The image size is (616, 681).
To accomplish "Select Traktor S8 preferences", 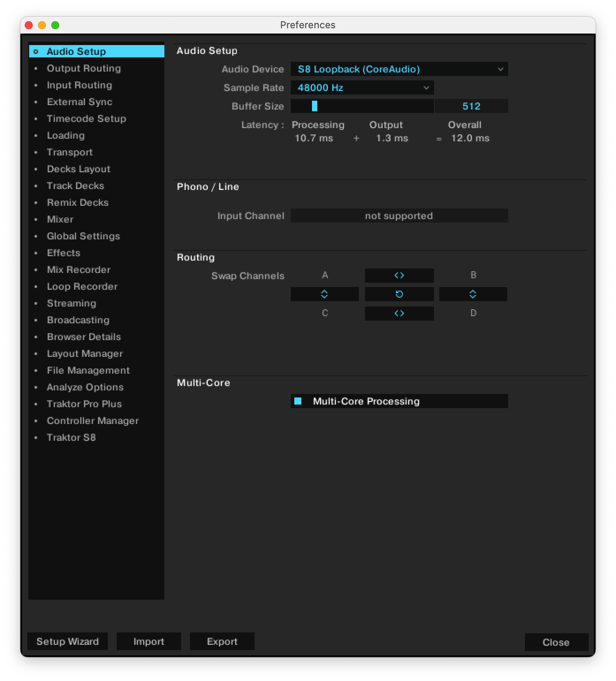I will [96, 437].
